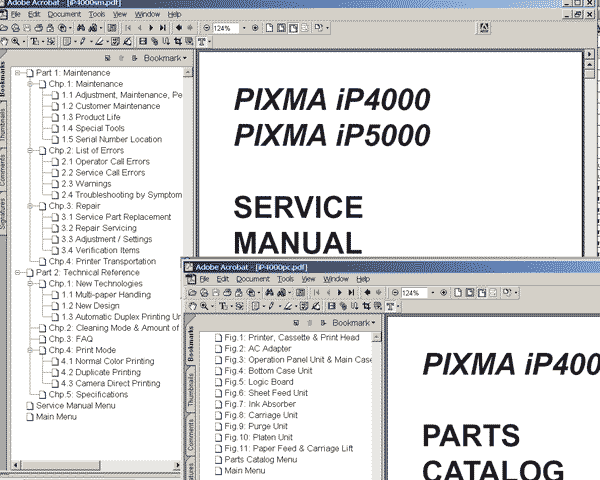Image resolution: width=600 pixels, height=480 pixels.
Task: Click Print icon in iP4000sm window toolbar
Action: [39, 28]
